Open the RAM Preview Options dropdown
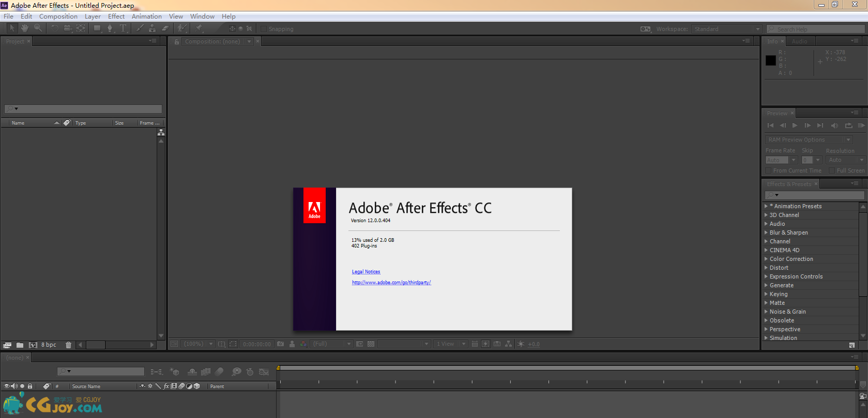 click(809, 140)
